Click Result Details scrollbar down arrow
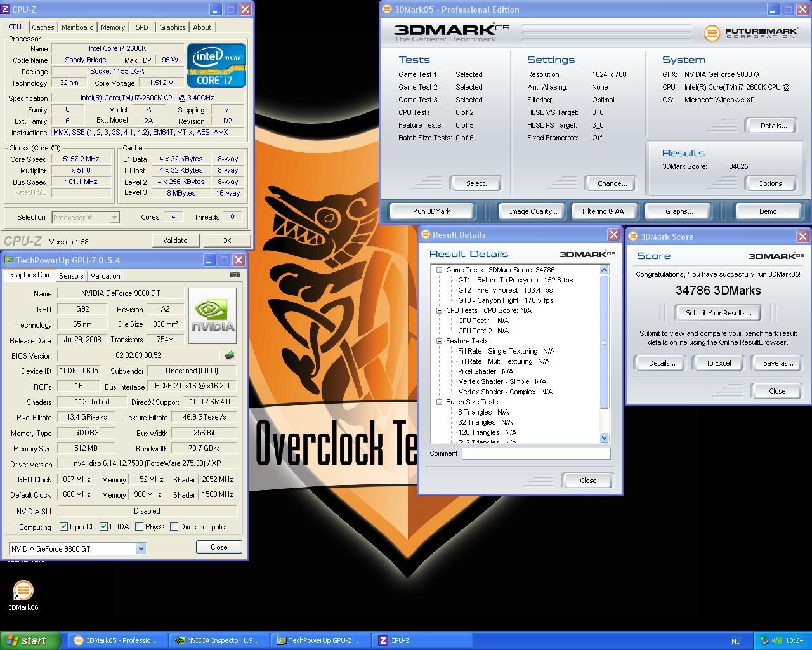The image size is (812, 650). (x=604, y=437)
